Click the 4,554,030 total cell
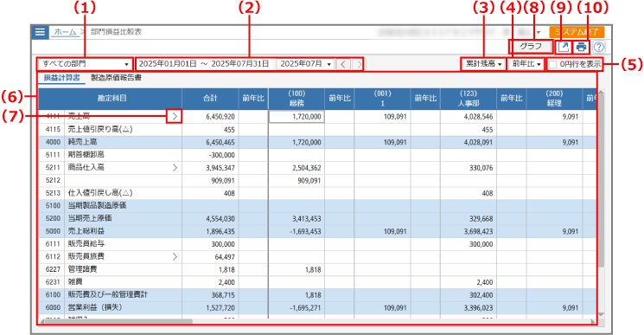This screenshot has height=335, width=644. [x=210, y=219]
